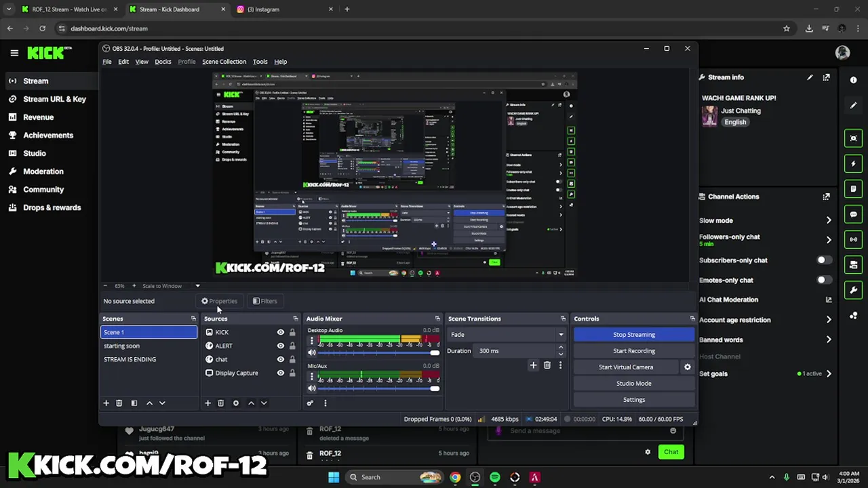Open source properties gear in Sources toolbar

236,403
